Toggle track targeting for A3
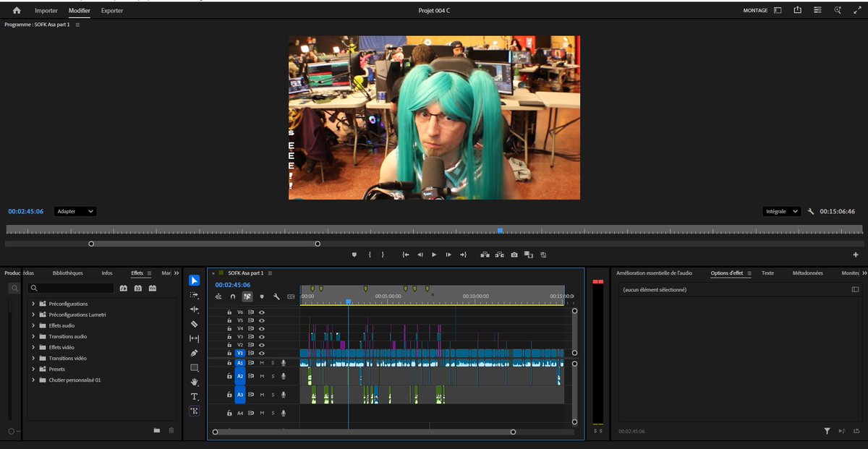 [x=240, y=395]
